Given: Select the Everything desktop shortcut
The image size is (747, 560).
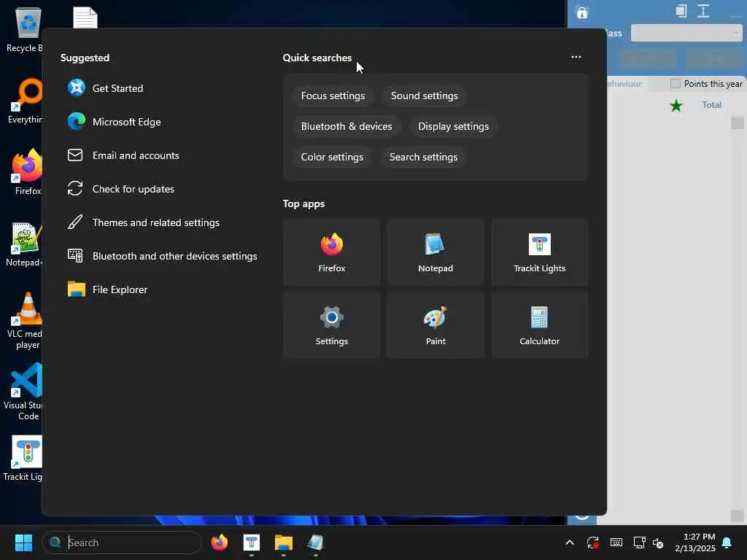Looking at the screenshot, I should coord(25,101).
